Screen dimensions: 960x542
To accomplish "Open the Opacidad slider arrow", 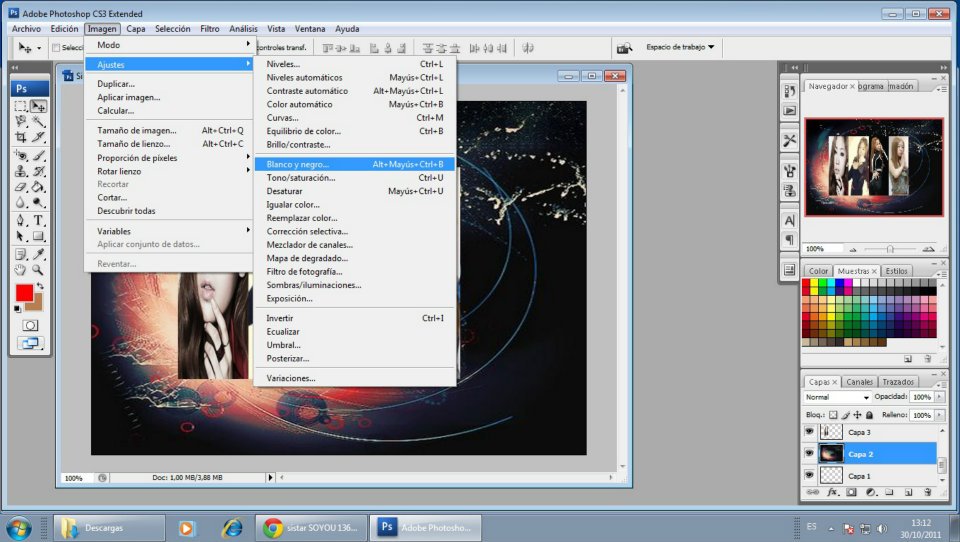I will 940,397.
